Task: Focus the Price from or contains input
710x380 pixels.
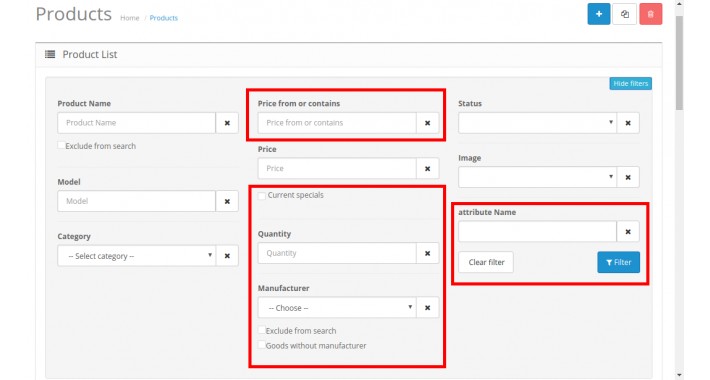Action: click(x=337, y=123)
